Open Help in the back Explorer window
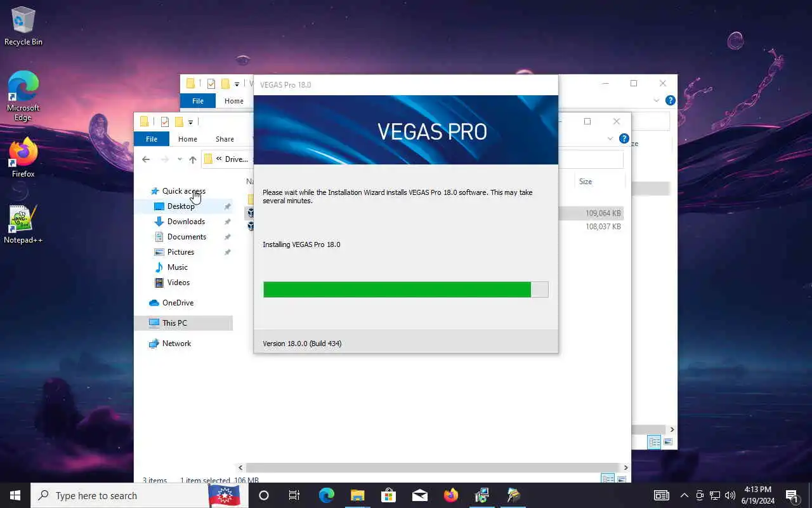Image resolution: width=812 pixels, height=508 pixels. click(x=671, y=101)
